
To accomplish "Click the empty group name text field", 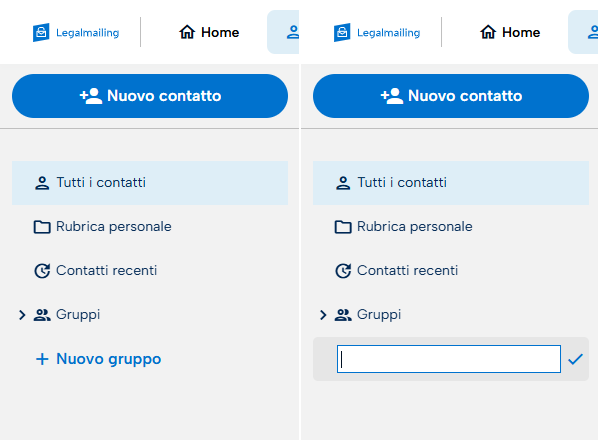I will coord(449,359).
